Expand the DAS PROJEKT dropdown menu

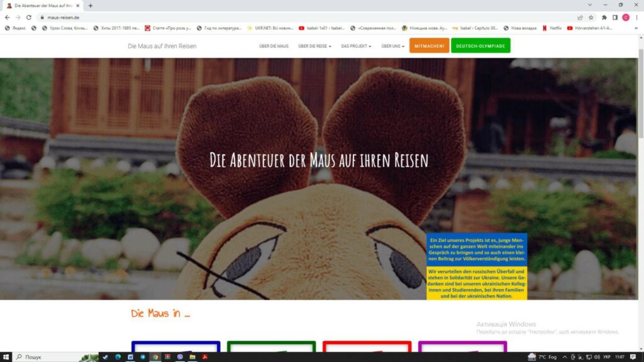(x=356, y=47)
